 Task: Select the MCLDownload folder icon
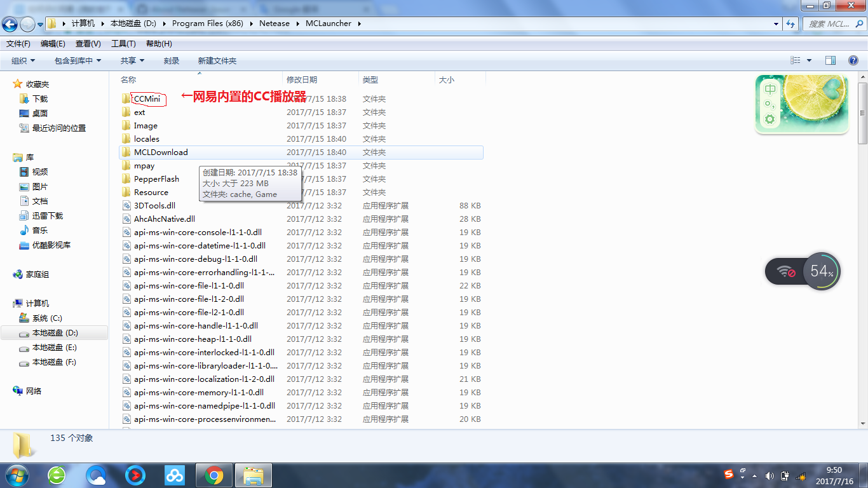126,152
